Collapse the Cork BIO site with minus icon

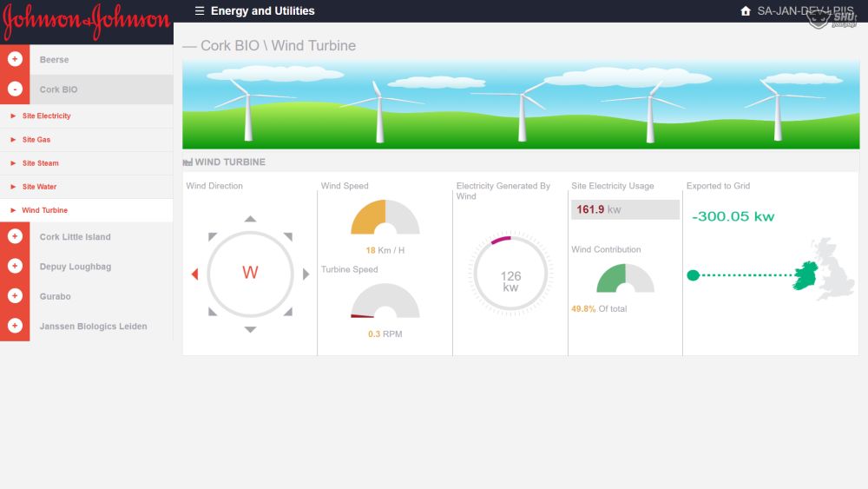click(x=15, y=89)
